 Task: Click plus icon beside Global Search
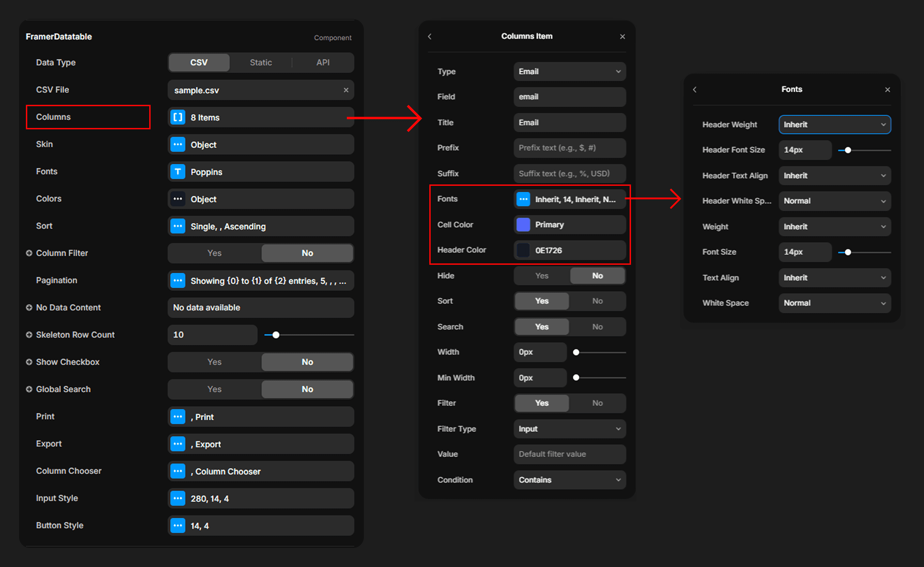point(29,389)
